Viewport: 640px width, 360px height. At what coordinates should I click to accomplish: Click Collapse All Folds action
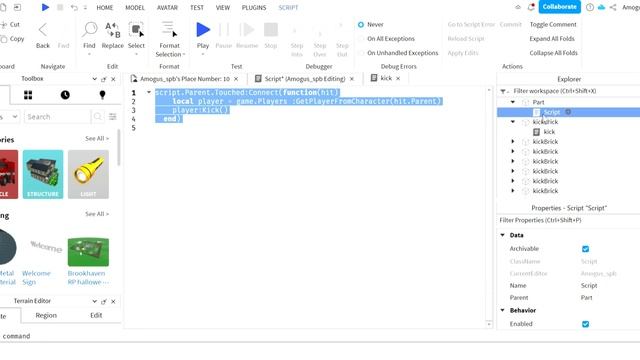click(553, 53)
